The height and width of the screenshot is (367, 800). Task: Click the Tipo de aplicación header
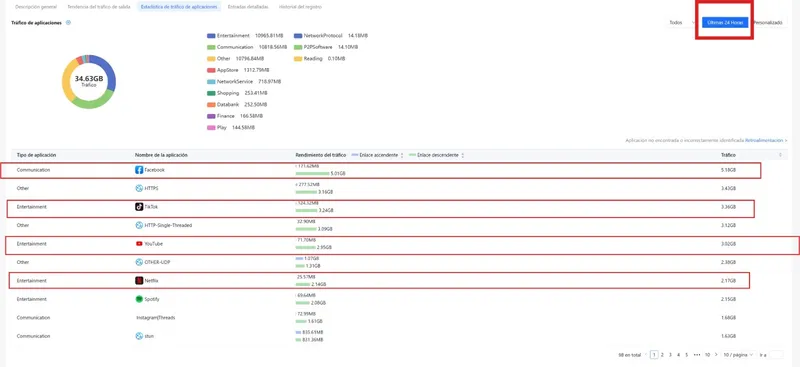[x=36, y=155]
